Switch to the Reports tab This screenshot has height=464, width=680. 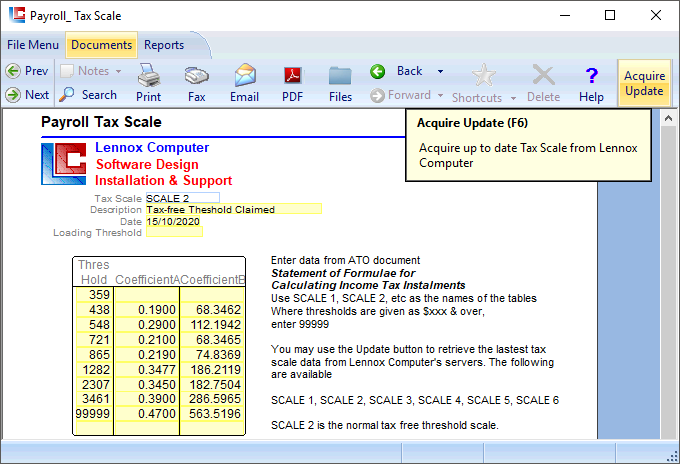164,45
